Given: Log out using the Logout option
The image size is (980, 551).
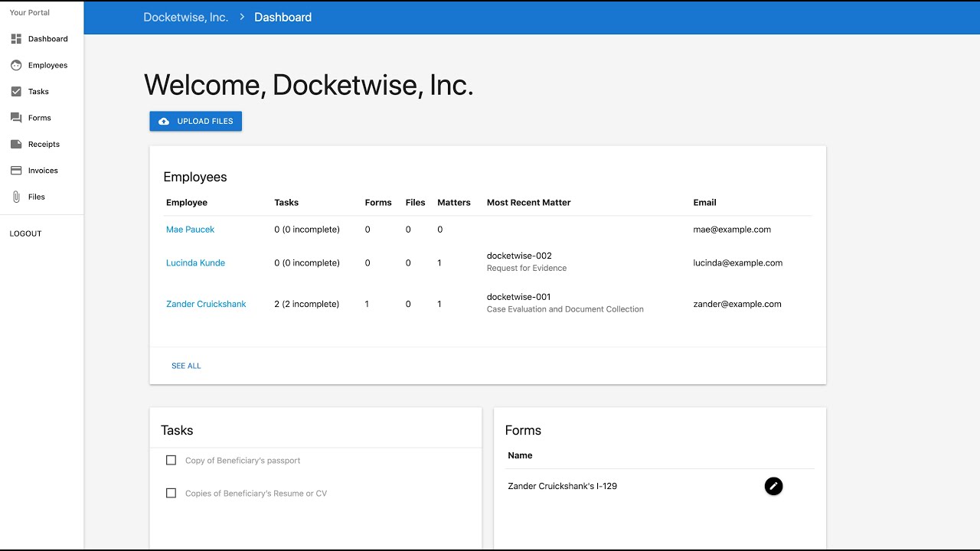Looking at the screenshot, I should (26, 233).
